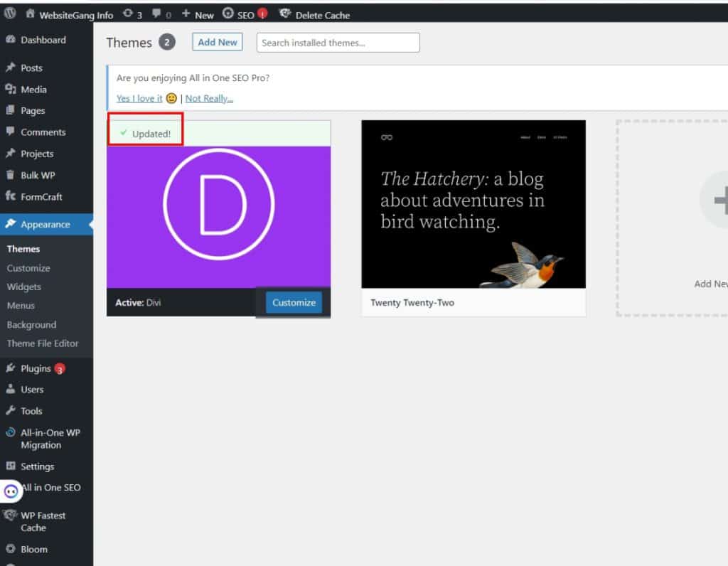Click the Settings sliders icon

pos(10,466)
